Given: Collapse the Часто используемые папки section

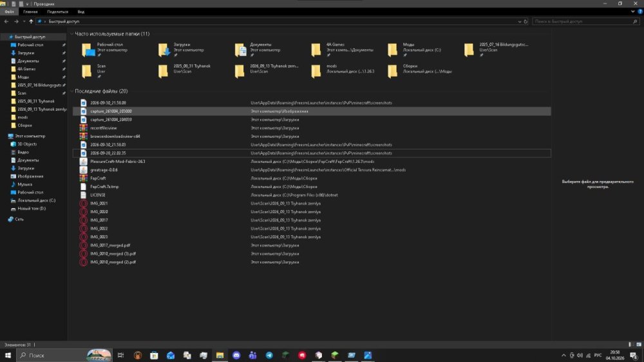Looking at the screenshot, I should pos(72,33).
